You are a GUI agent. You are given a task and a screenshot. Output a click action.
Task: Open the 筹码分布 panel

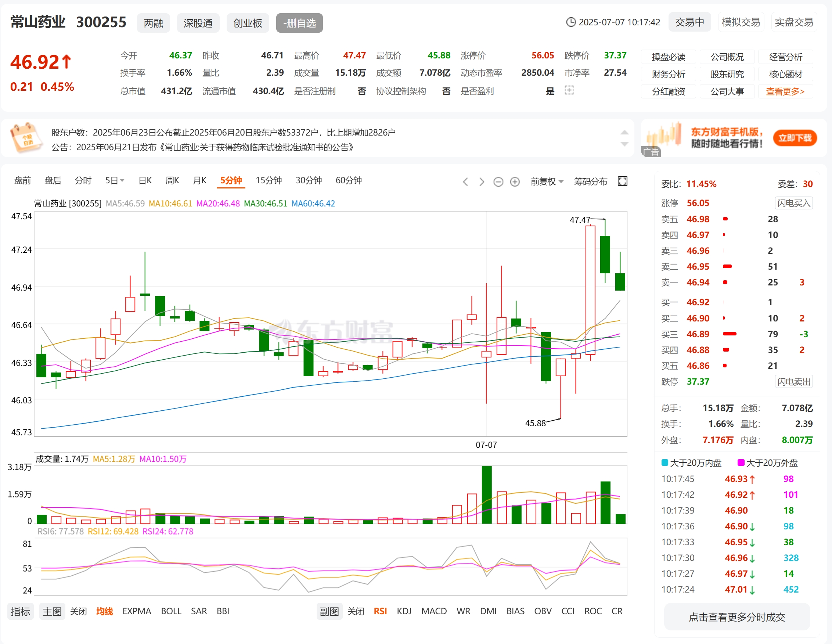tap(590, 181)
